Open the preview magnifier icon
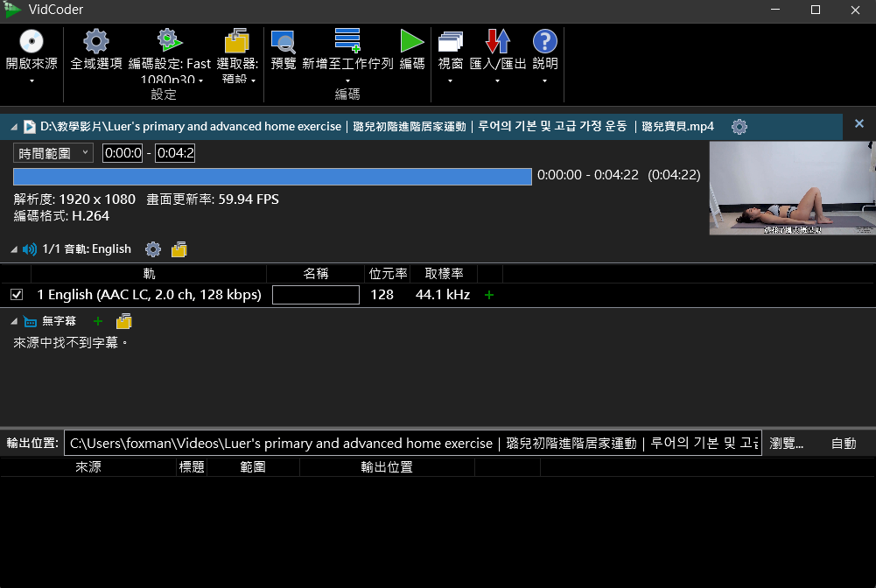This screenshot has width=876, height=588. pyautogui.click(x=284, y=42)
